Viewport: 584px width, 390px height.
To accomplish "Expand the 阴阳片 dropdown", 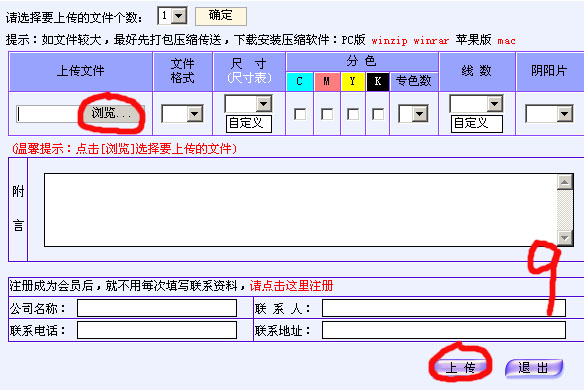I will [x=549, y=114].
